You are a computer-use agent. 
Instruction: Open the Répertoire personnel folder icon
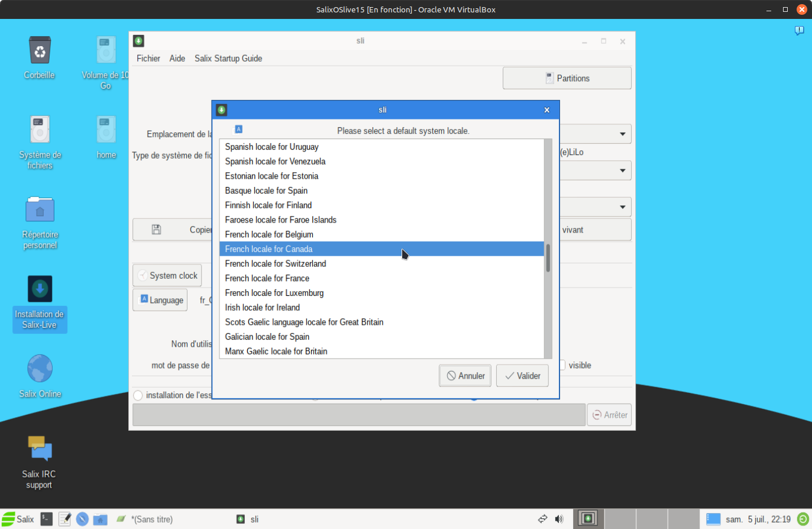coord(40,211)
